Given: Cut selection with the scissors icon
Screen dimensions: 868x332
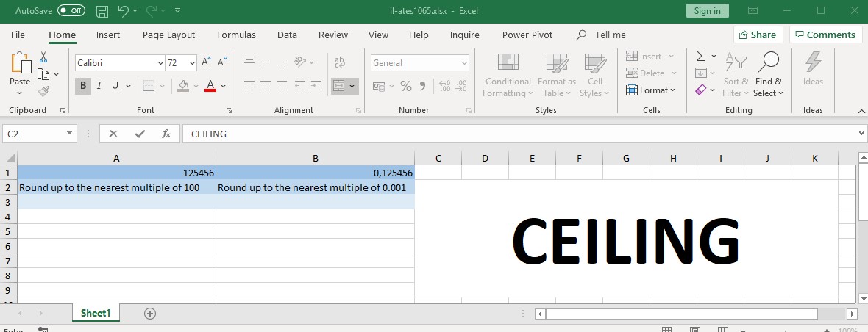Looking at the screenshot, I should [x=43, y=57].
